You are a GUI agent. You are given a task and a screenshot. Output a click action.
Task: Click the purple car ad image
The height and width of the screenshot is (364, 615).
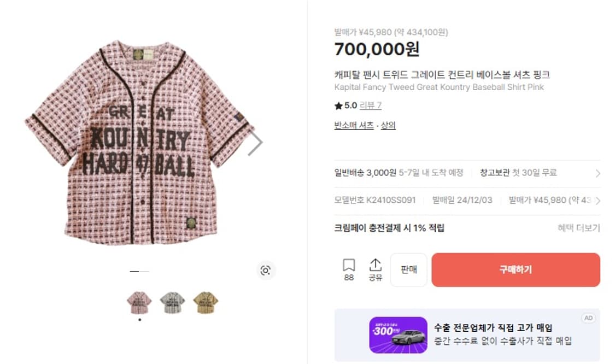click(x=398, y=335)
